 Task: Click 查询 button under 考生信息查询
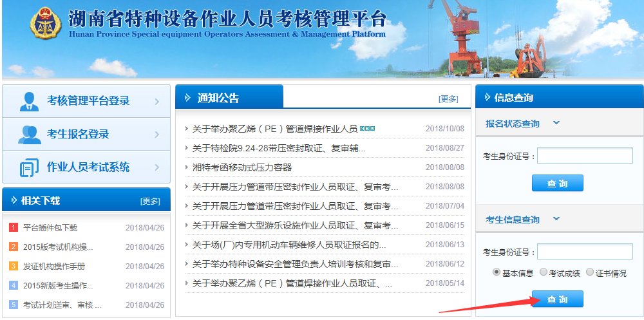point(557,299)
